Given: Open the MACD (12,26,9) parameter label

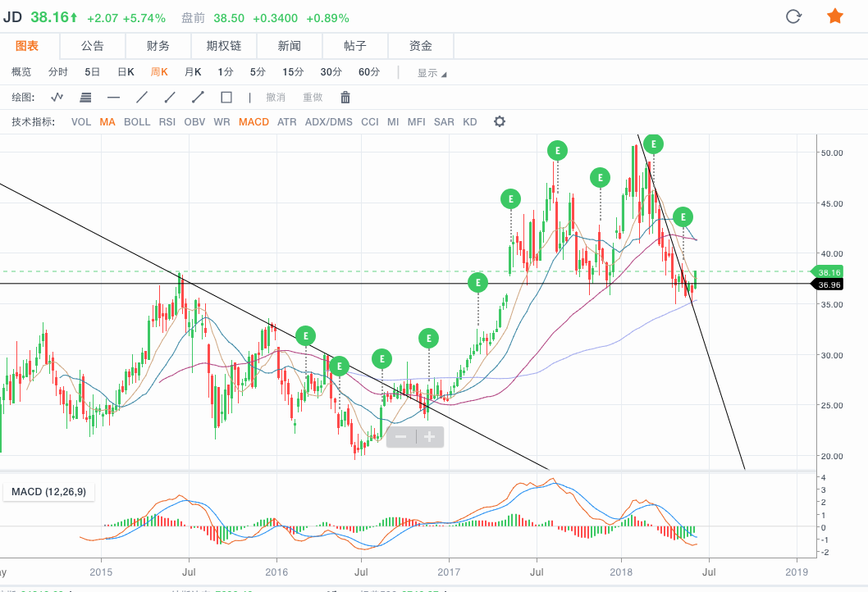Looking at the screenshot, I should pos(49,492).
